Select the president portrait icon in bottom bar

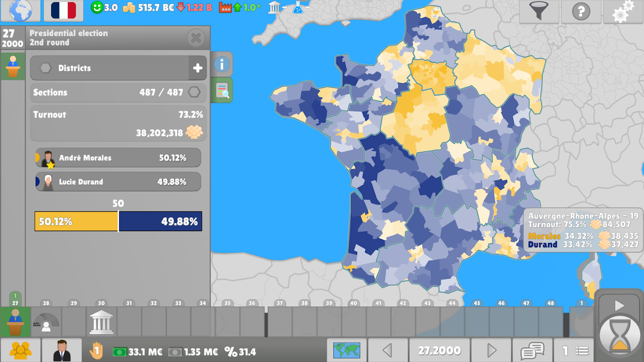click(62, 350)
